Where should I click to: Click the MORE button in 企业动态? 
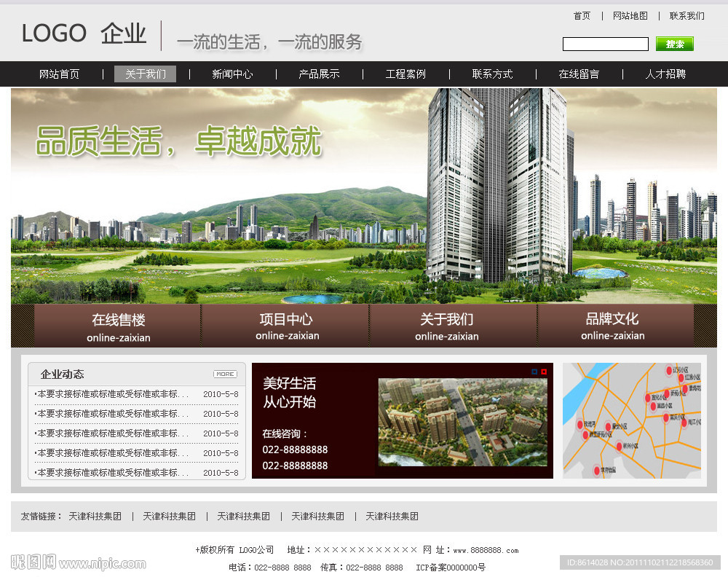225,374
